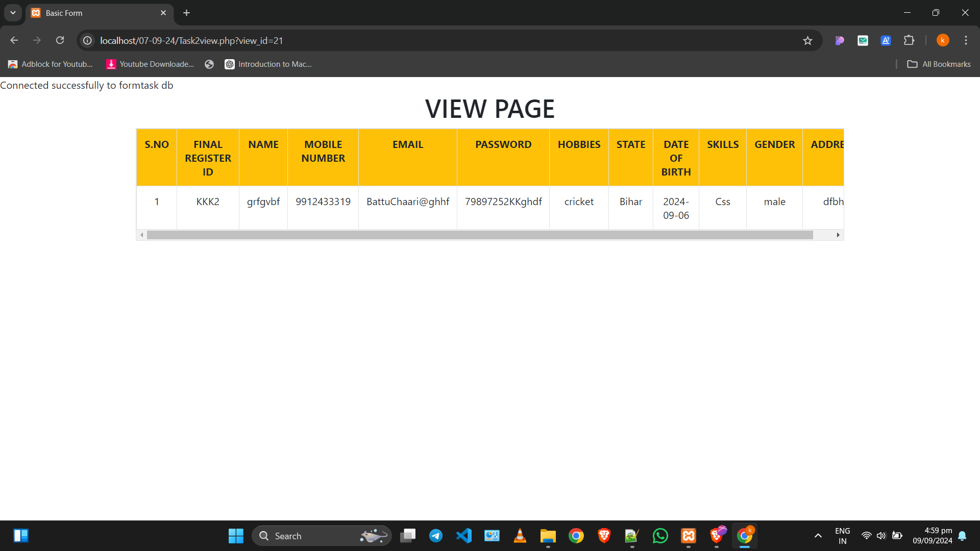This screenshot has width=980, height=551.
Task: Bookmark this page with the star icon
Action: (807, 40)
